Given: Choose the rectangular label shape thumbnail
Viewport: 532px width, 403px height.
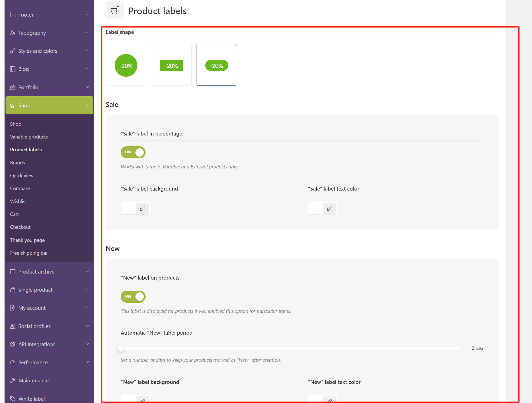Looking at the screenshot, I should point(171,65).
